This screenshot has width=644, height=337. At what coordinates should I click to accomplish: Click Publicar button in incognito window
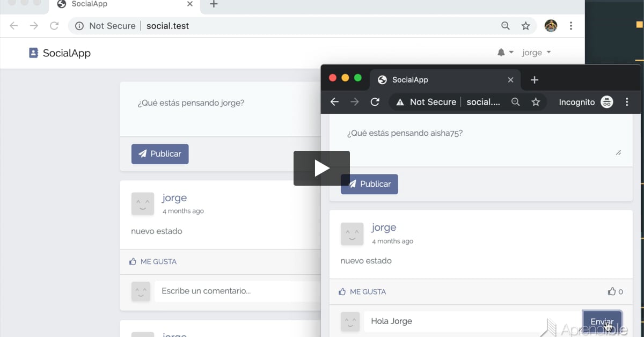click(369, 184)
